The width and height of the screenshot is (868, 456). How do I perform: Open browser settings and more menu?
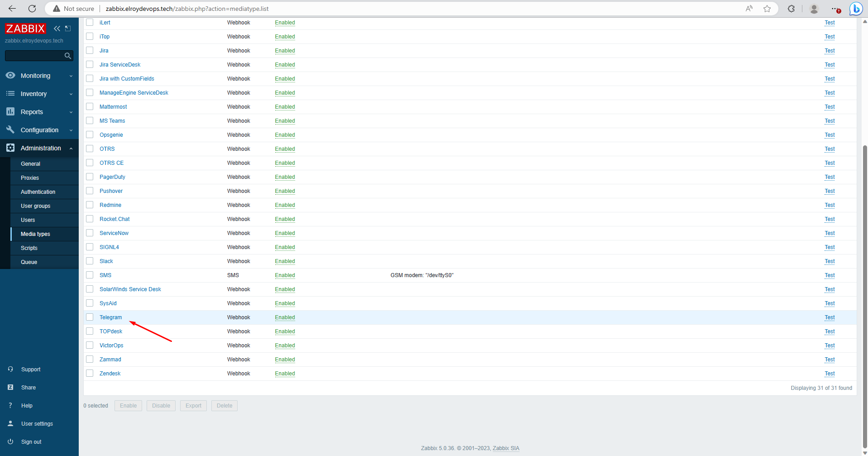[835, 9]
